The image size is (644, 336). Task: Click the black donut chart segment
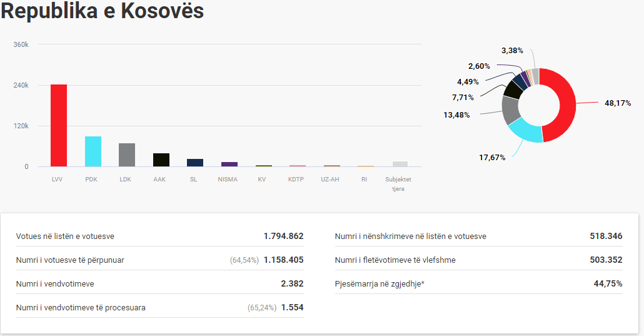tap(513, 89)
